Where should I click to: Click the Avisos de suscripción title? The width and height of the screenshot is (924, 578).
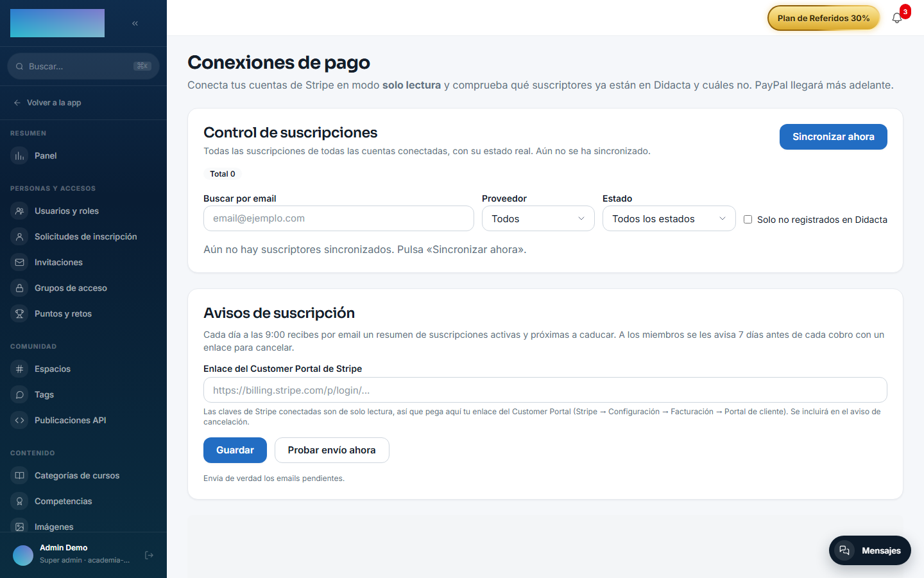pyautogui.click(x=279, y=313)
